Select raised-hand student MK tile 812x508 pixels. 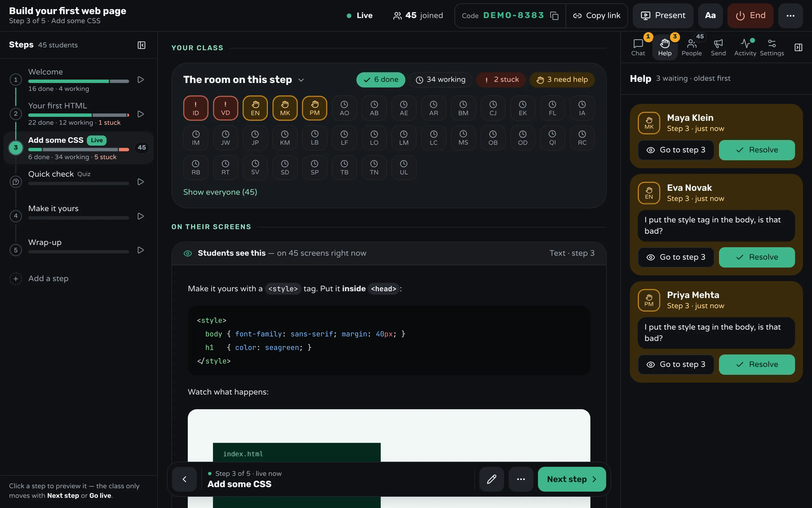pos(285,108)
